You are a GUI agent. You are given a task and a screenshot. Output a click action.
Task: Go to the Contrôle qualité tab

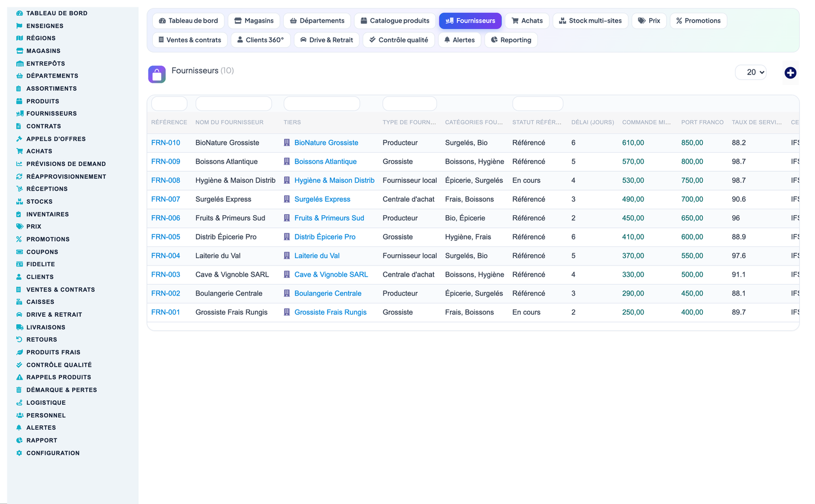tap(398, 40)
